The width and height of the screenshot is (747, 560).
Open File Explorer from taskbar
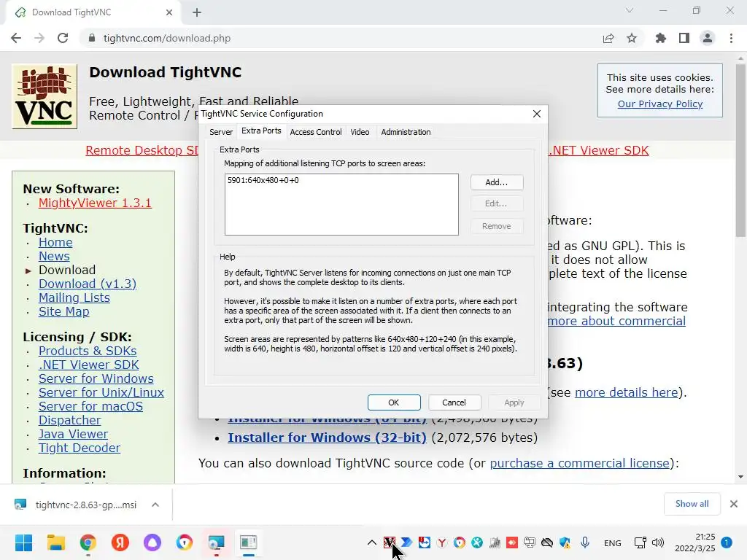tap(55, 542)
